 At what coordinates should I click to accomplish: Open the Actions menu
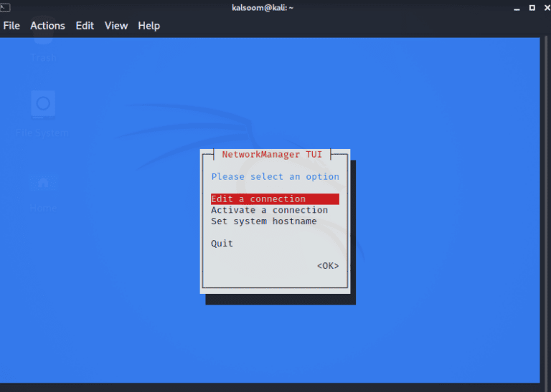click(x=47, y=26)
